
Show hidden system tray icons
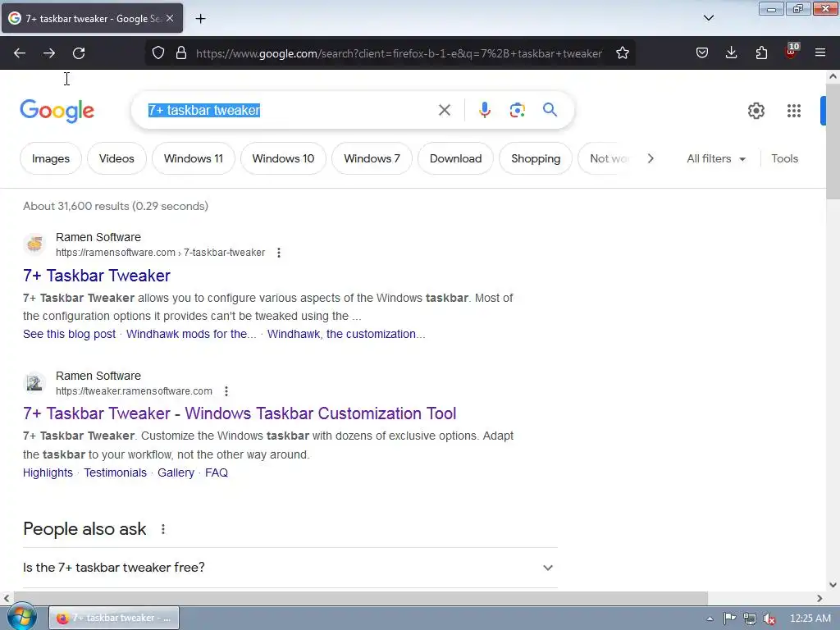(710, 619)
